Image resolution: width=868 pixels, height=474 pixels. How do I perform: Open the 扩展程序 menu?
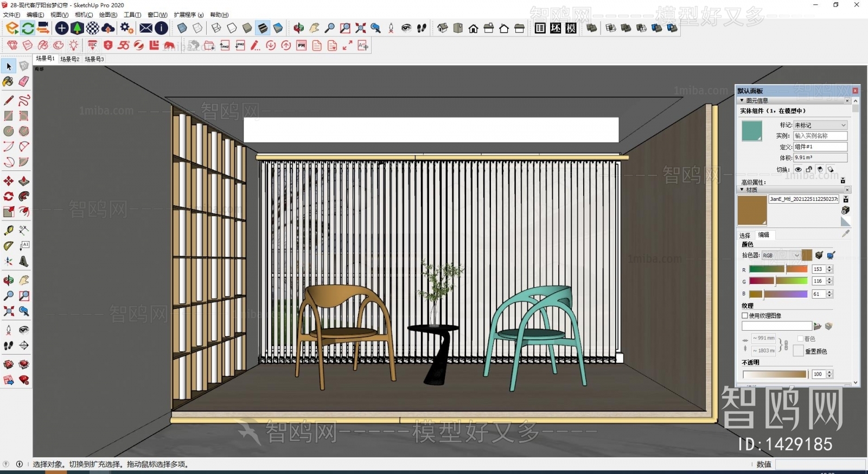click(x=189, y=15)
